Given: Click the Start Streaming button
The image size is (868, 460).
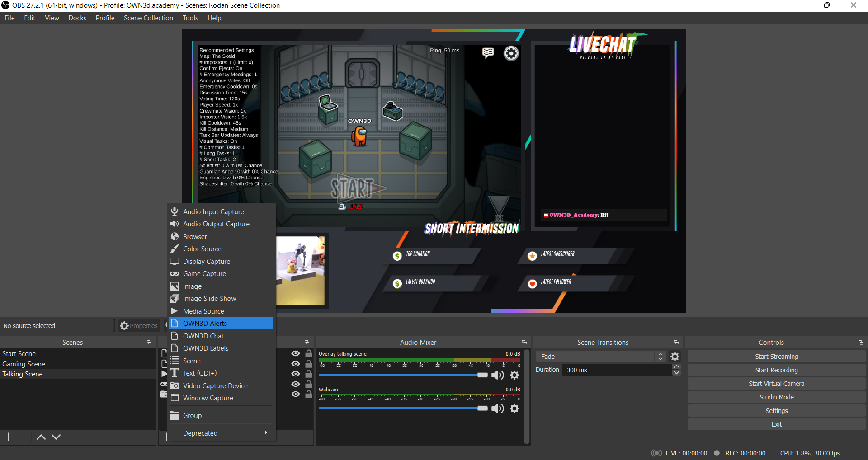Looking at the screenshot, I should point(776,357).
